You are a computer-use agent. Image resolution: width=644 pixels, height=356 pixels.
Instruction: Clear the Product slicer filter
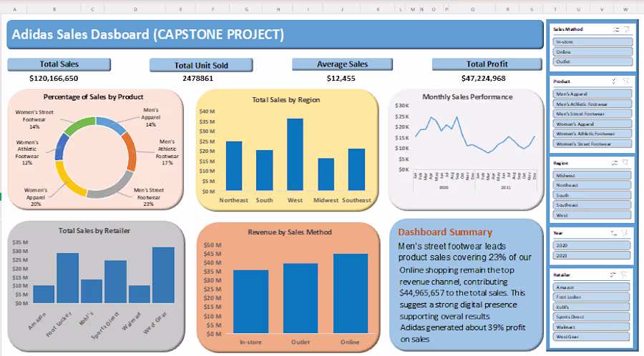pyautogui.click(x=625, y=81)
